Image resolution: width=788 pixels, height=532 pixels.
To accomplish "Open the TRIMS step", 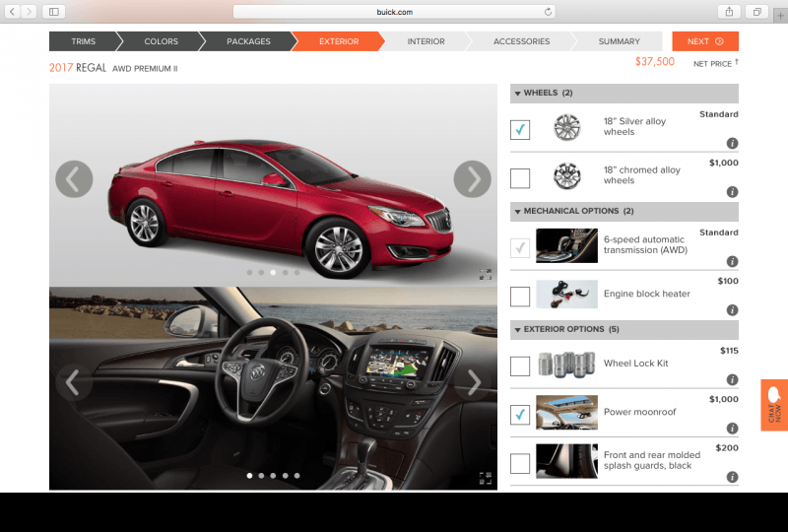I will (84, 41).
